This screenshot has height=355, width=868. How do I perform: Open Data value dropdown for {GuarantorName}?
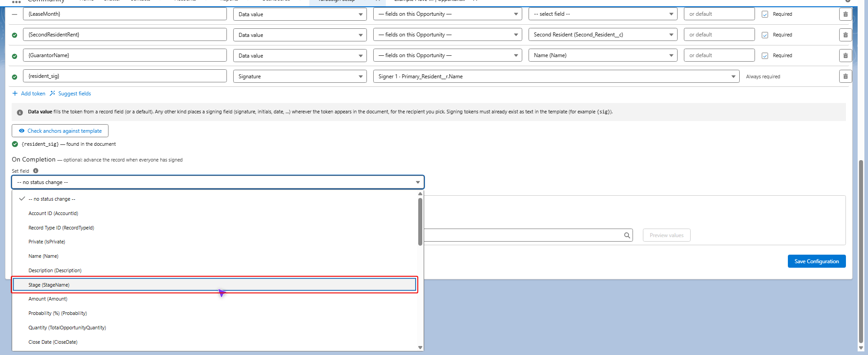[x=300, y=55]
